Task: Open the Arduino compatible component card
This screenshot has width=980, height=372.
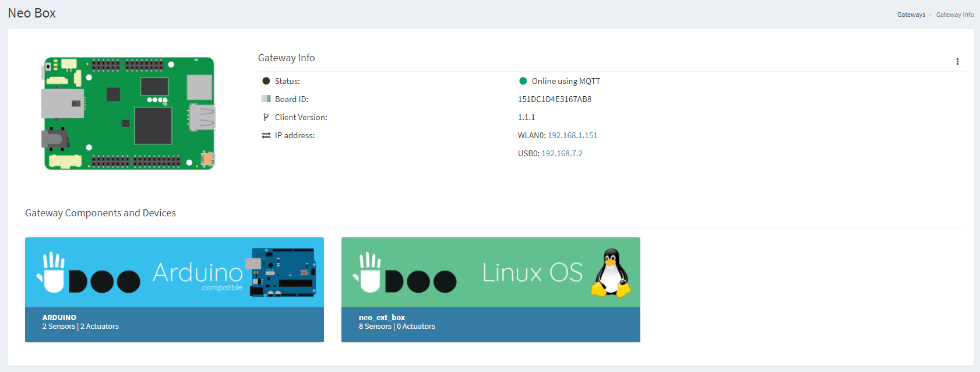Action: tap(174, 290)
